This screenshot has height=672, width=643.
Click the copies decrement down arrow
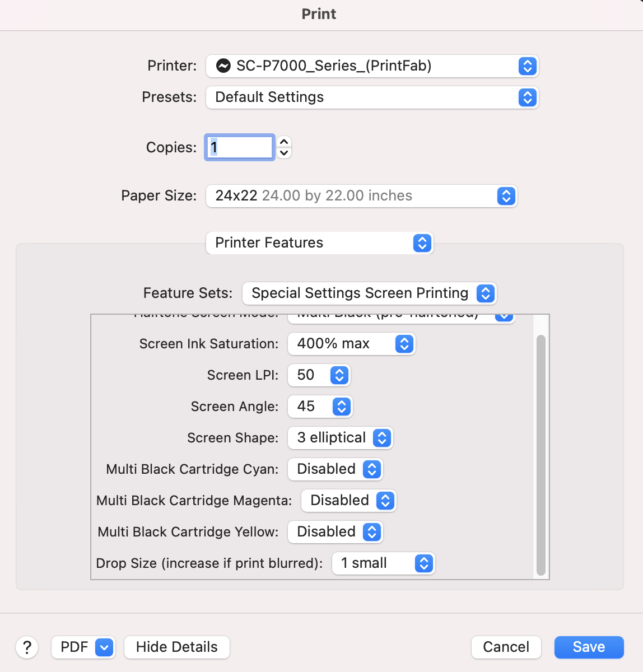pyautogui.click(x=284, y=153)
